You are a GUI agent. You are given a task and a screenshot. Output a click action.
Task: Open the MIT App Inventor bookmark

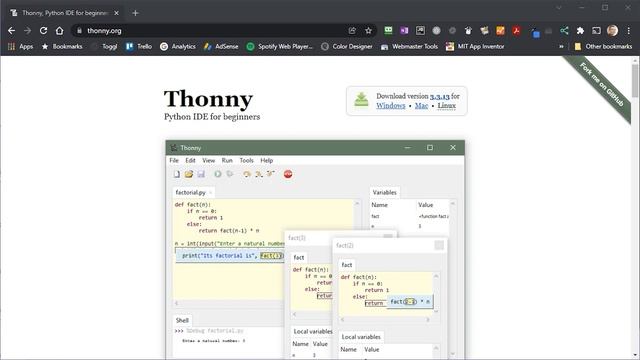click(x=475, y=47)
